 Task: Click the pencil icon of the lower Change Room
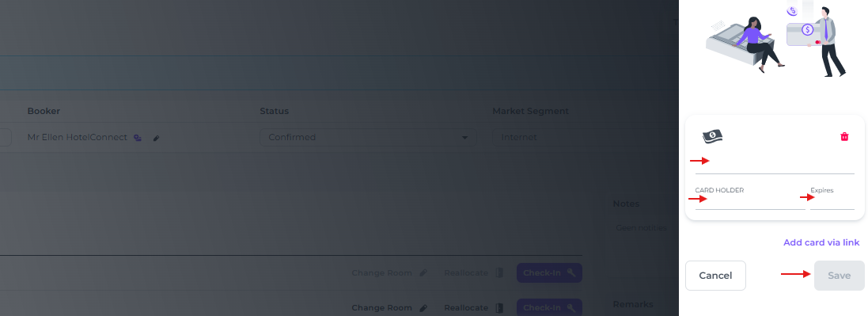[x=423, y=307]
